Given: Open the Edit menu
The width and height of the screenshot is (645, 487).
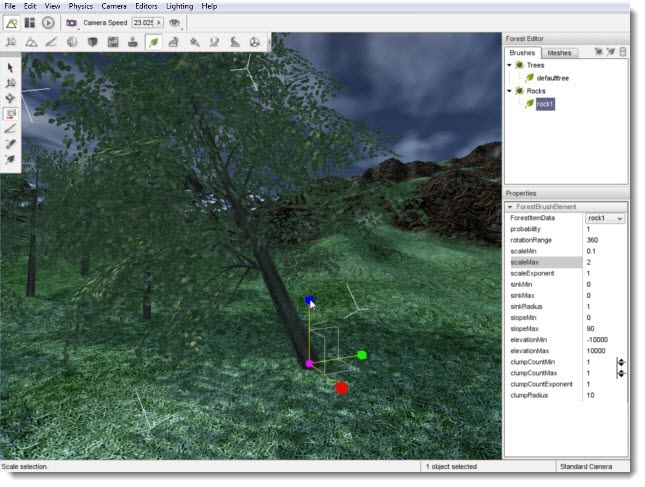Looking at the screenshot, I should click(30, 6).
